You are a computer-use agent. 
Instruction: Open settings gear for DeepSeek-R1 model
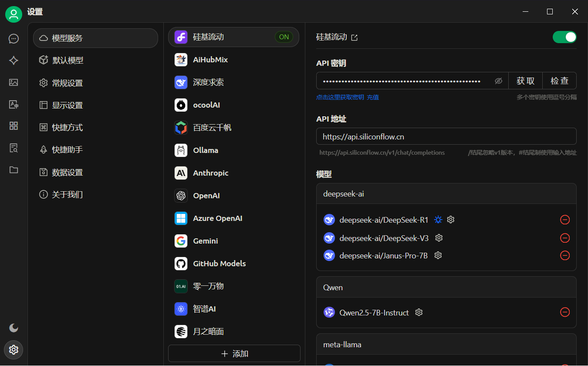[451, 220]
